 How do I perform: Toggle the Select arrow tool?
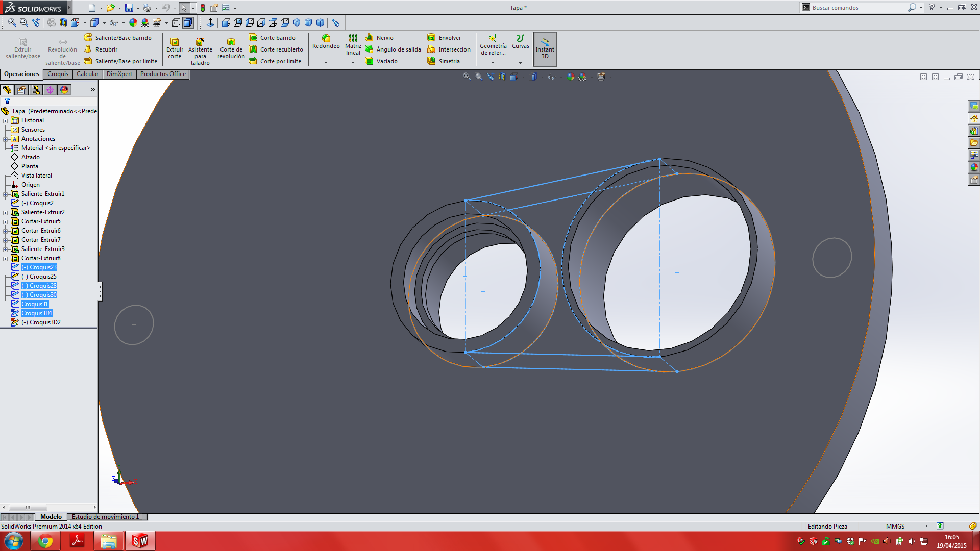click(x=184, y=8)
